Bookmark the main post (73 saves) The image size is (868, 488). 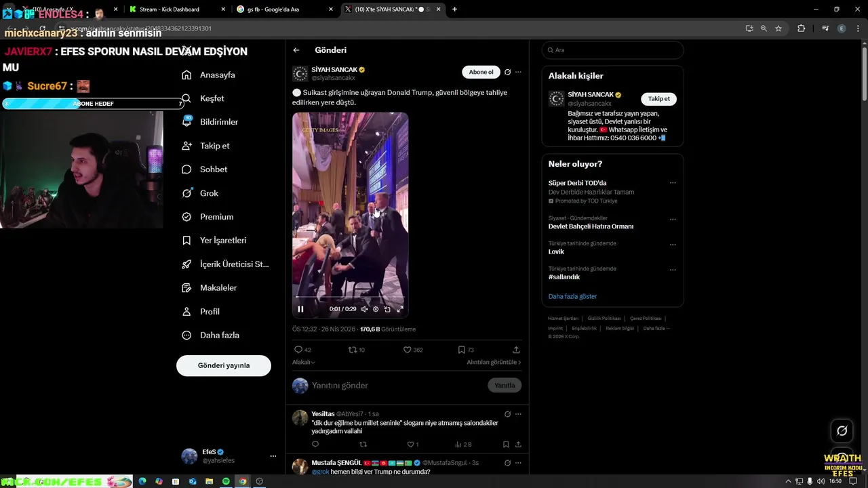466,350
